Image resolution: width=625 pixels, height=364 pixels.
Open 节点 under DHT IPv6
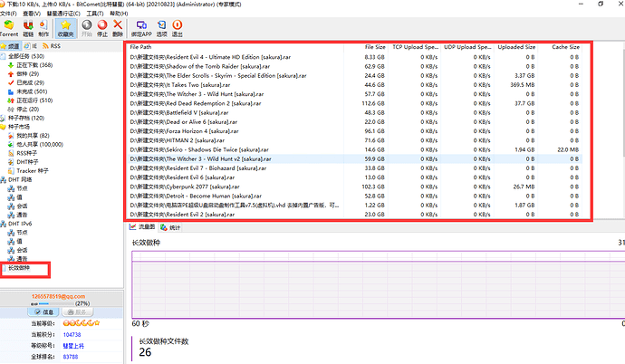(x=18, y=233)
